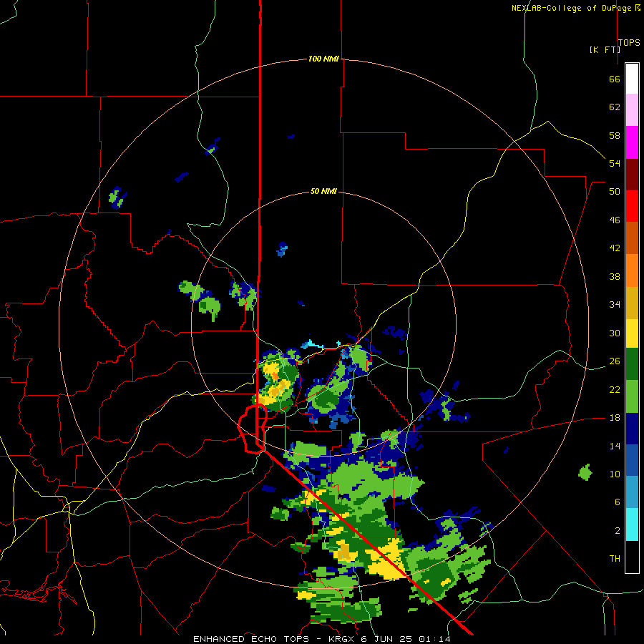This screenshot has width=644, height=644.
Task: Click the 14 legend value label
Action: coord(615,446)
